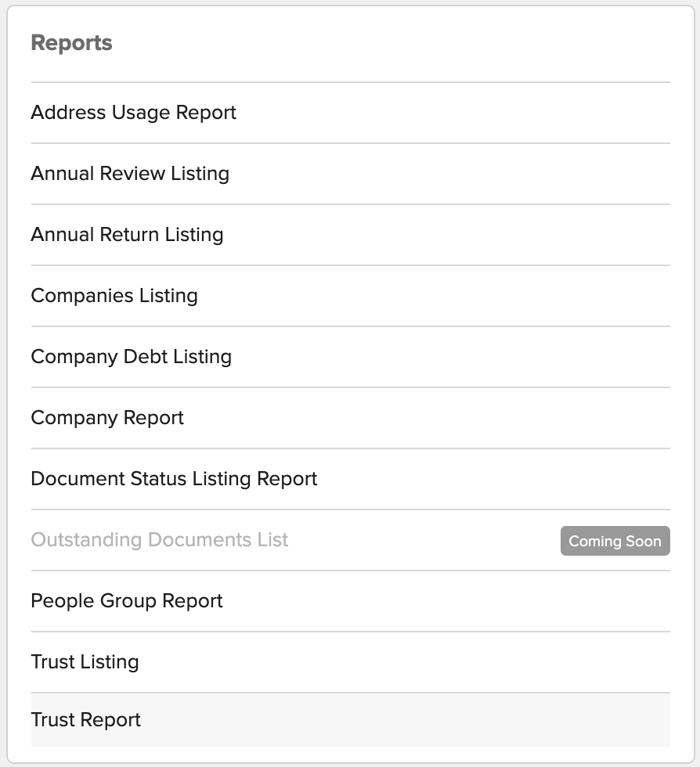The height and width of the screenshot is (767, 700).
Task: Open the Address Usage Report
Action: coord(351,113)
